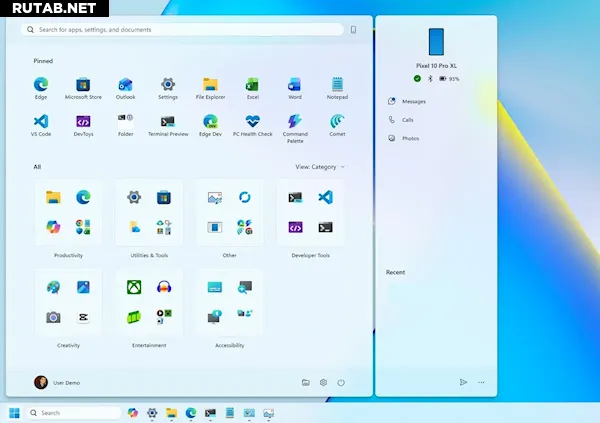This screenshot has width=600, height=423.
Task: Open the Entertainment category folder
Action: (x=149, y=302)
